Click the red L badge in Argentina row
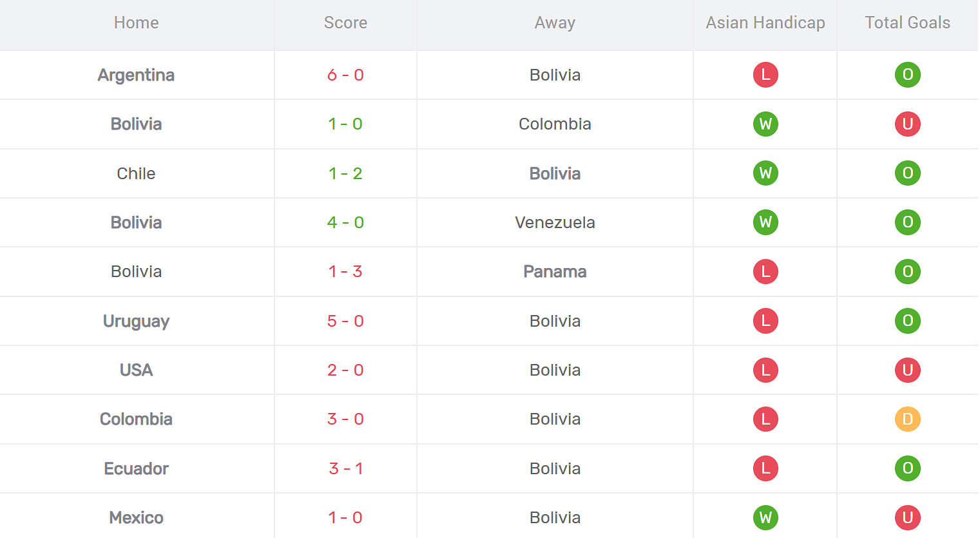 point(765,75)
